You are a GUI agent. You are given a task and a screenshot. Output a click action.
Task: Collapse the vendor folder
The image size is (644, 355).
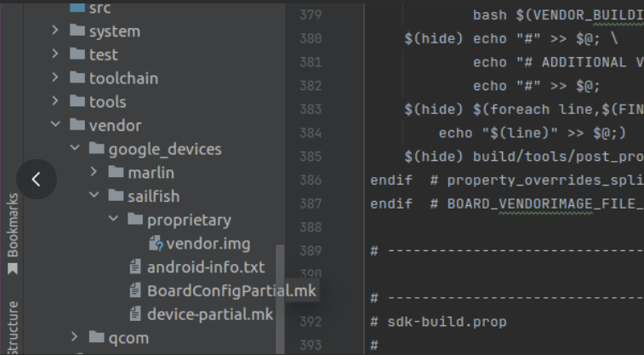pos(55,124)
